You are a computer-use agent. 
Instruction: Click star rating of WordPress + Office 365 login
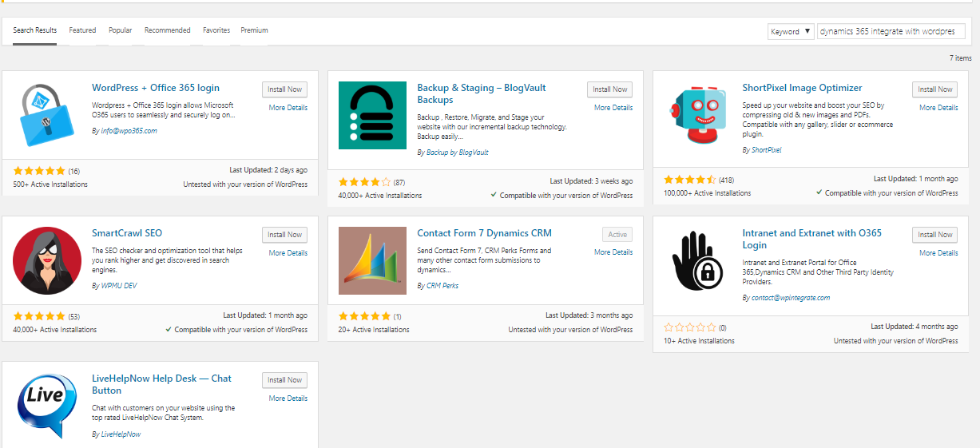(40, 171)
